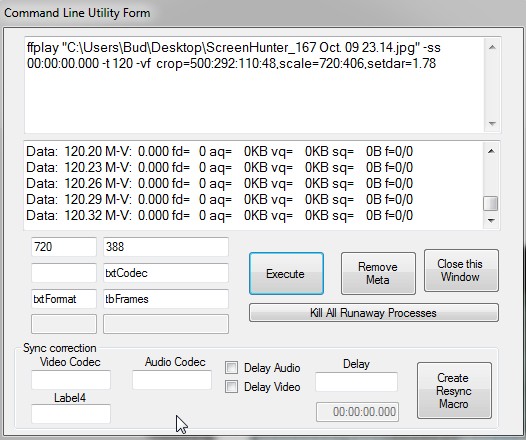Screen dimensions: 526x440
Task: Click the down arrow of output log scrollbar
Action: point(491,220)
